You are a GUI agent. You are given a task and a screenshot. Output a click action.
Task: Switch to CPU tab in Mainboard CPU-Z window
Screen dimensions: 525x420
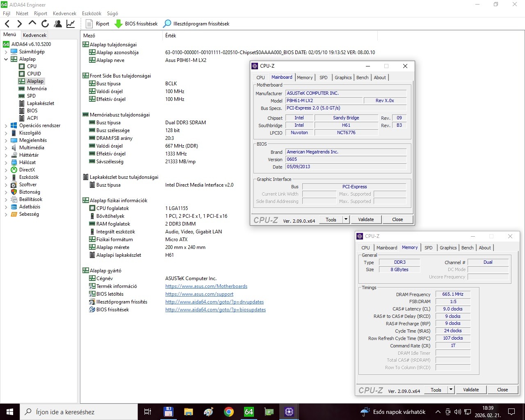(260, 77)
